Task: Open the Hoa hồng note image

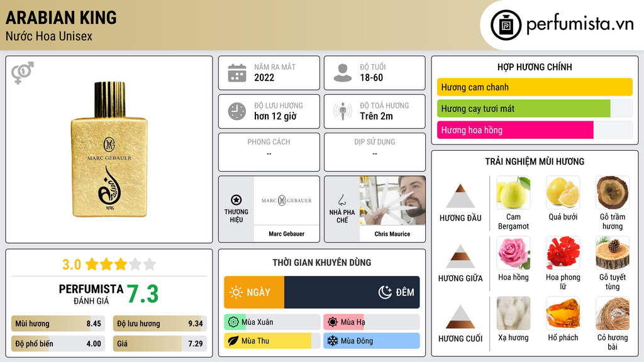Action: click(513, 253)
